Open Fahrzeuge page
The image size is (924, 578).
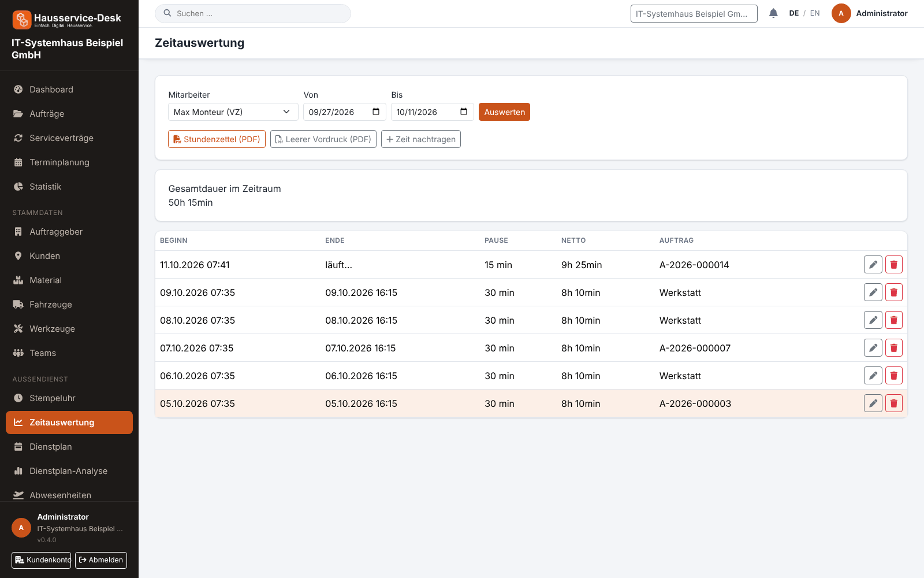tap(69, 305)
